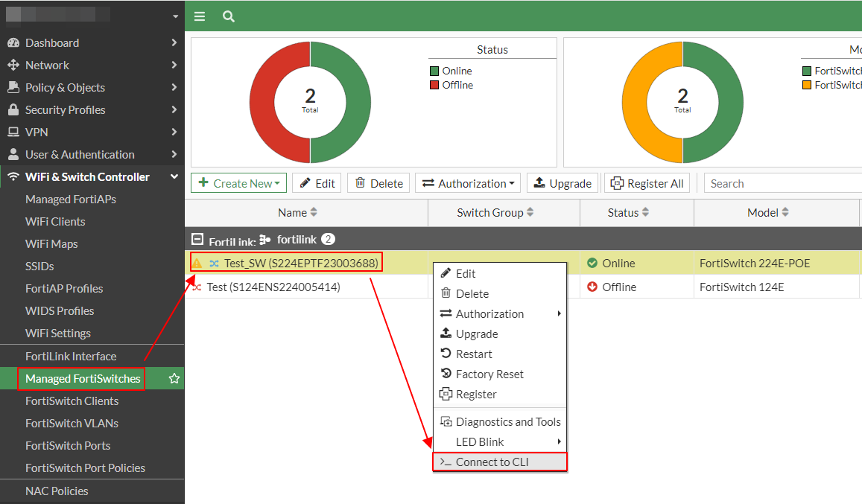The height and width of the screenshot is (504, 862).
Task: Click the User & Authentication person icon
Action: pos(13,154)
